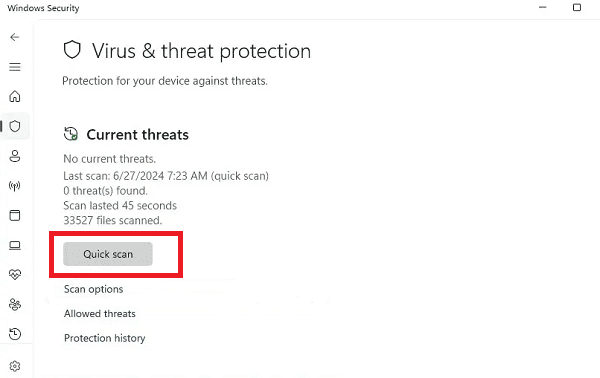Open the hamburger navigation menu
Viewport: 600px width, 378px height.
click(15, 67)
